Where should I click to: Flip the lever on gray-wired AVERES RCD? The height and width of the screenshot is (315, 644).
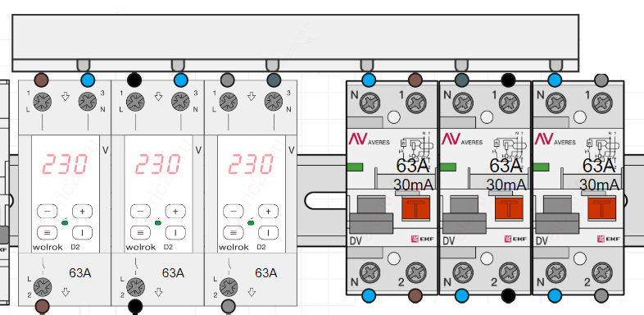(557, 215)
